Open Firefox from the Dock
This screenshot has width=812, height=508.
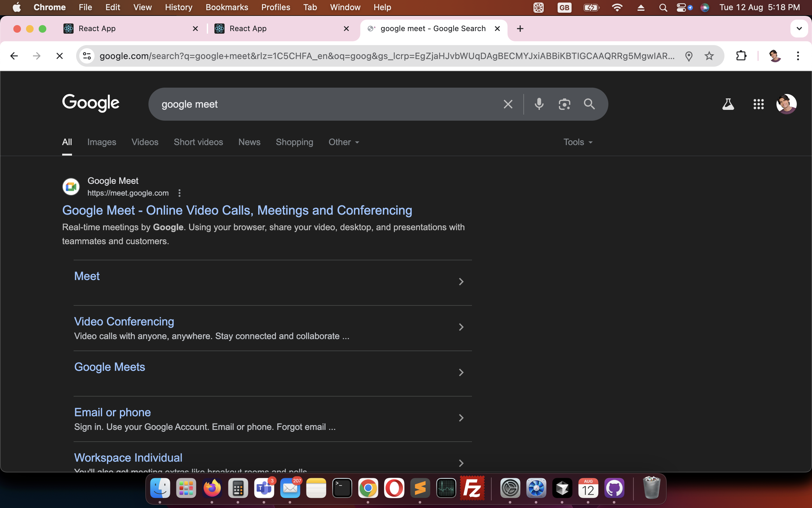coord(212,488)
